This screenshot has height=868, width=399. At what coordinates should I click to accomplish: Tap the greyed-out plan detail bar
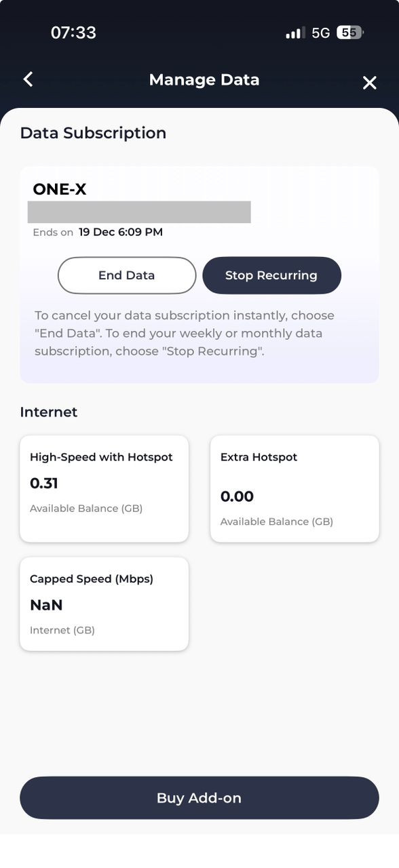click(x=139, y=212)
